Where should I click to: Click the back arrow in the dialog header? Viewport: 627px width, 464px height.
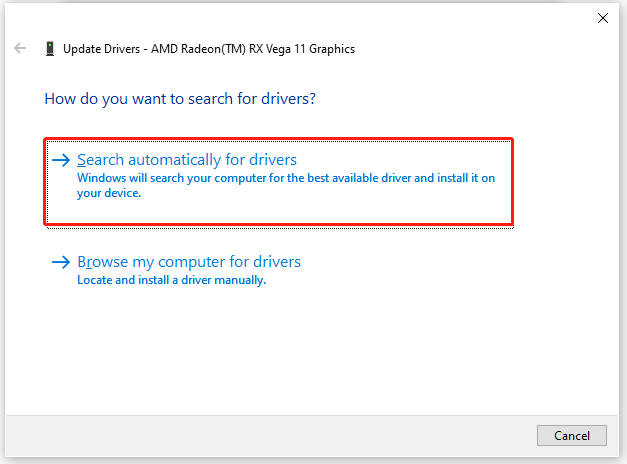(x=20, y=48)
